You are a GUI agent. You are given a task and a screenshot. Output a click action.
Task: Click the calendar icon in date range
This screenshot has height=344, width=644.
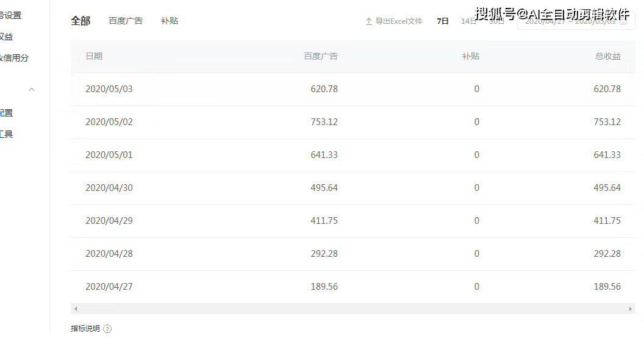[623, 21]
